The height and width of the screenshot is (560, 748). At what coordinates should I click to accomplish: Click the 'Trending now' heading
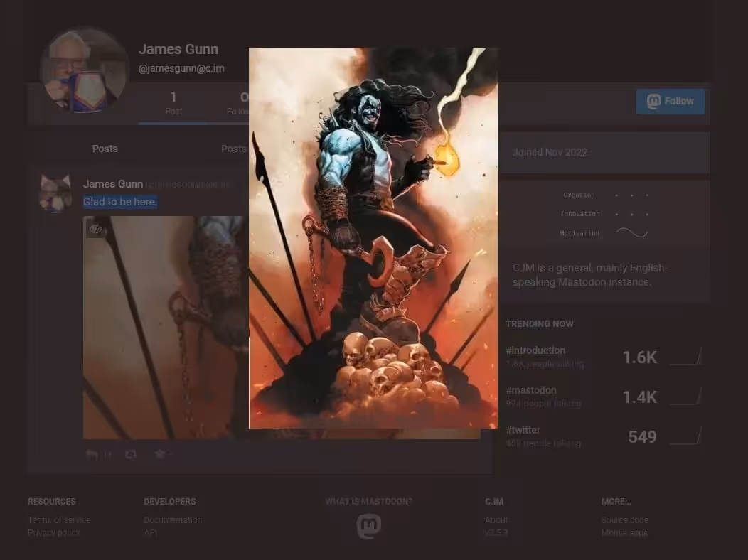[x=540, y=324]
